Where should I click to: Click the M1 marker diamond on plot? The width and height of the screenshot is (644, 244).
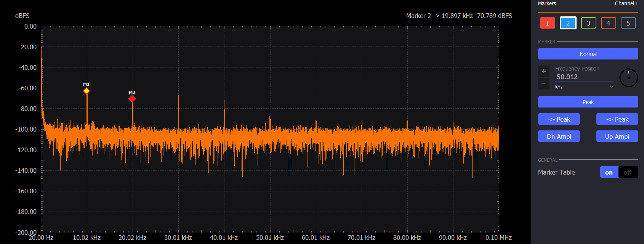[87, 91]
